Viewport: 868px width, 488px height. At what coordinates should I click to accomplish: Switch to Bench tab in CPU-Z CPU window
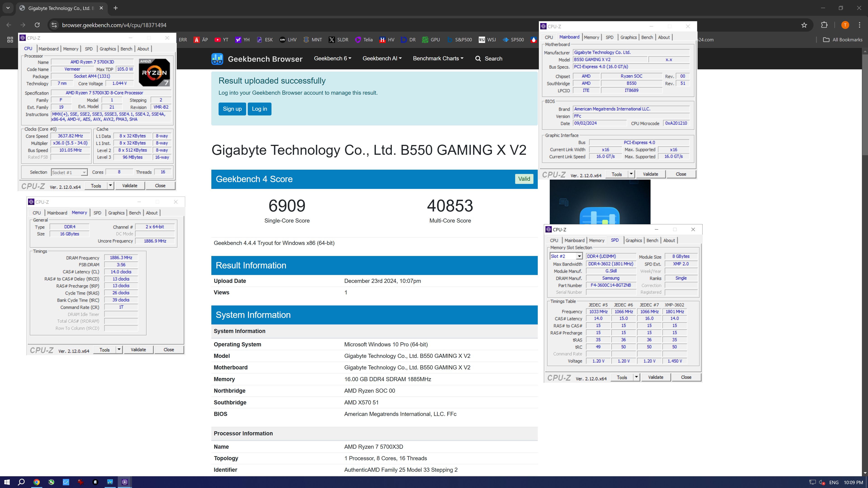[126, 49]
